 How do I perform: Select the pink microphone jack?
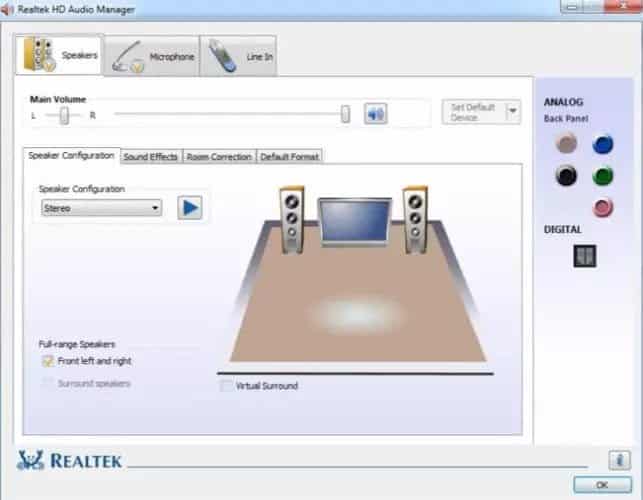(x=602, y=208)
